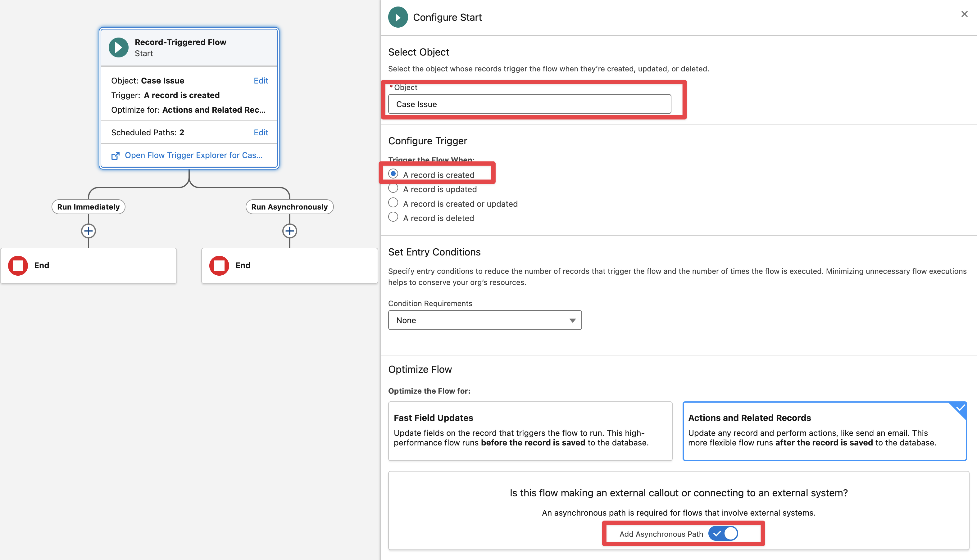Screen dimensions: 977x560
Task: Disable the Add Asynchronous Path toggle
Action: coord(723,534)
